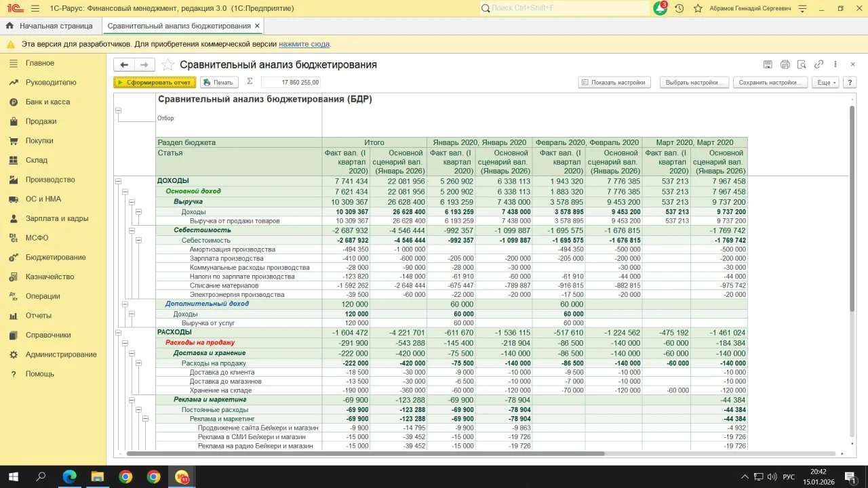Open the notifications bell icon
868x488 pixels.
point(659,8)
